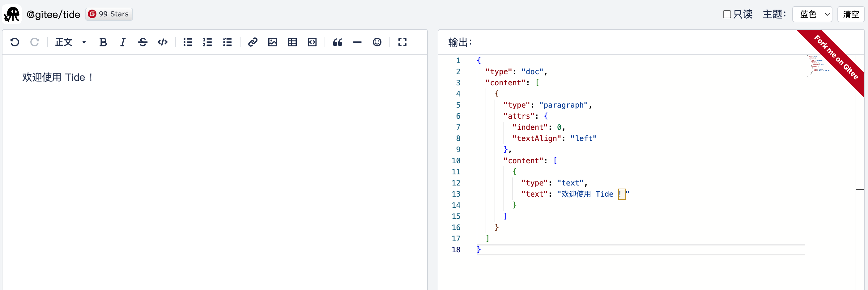The image size is (868, 290).
Task: Insert a numbered list
Action: (x=207, y=42)
